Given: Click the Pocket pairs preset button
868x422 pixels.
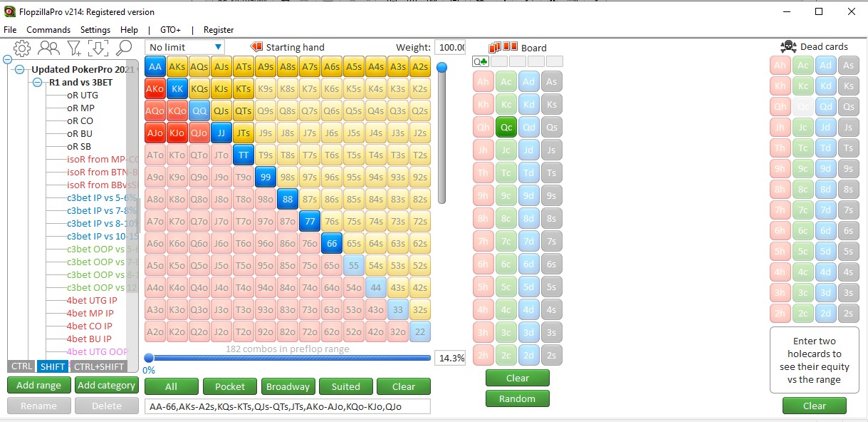Looking at the screenshot, I should (x=230, y=386).
